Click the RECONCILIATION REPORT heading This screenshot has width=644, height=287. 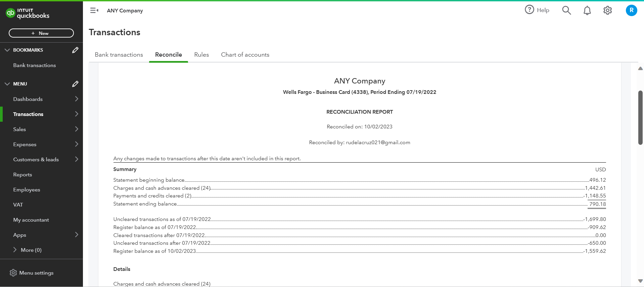click(360, 112)
